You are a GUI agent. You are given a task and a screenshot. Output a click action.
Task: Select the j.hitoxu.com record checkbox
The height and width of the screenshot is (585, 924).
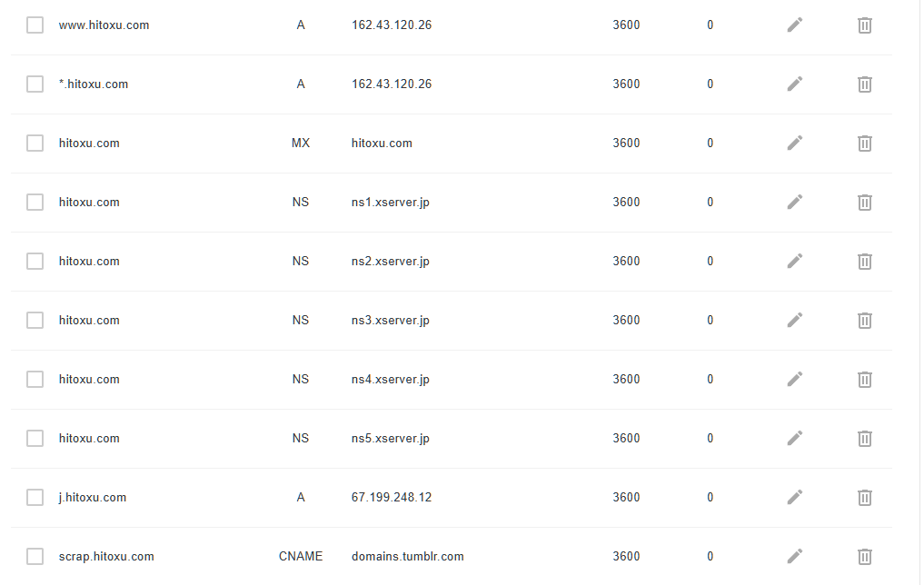pos(35,498)
